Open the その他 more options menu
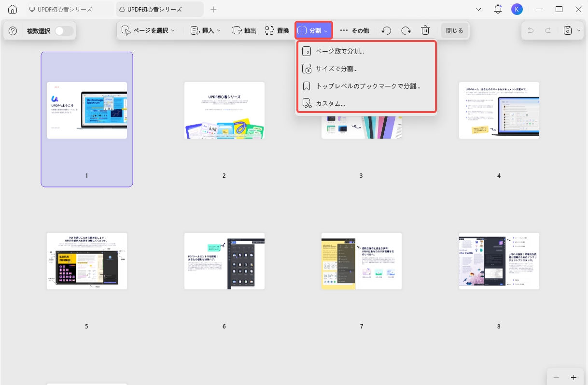This screenshot has height=385, width=588. point(354,30)
